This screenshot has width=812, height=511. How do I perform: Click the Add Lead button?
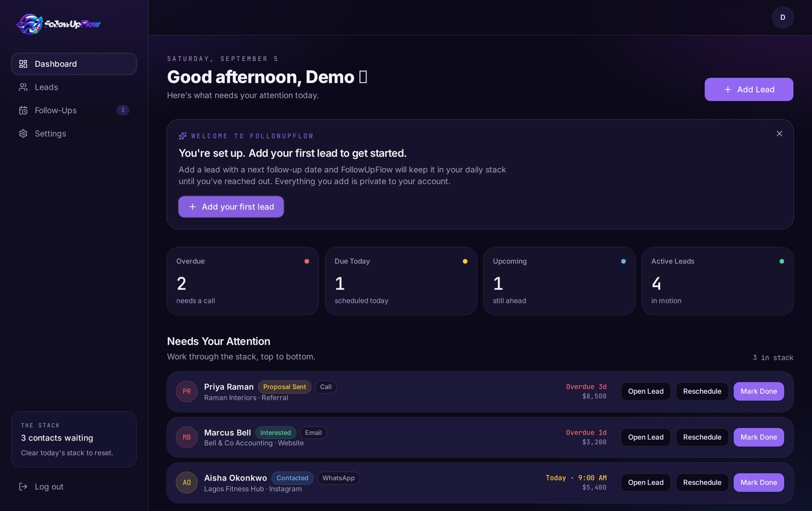749,89
